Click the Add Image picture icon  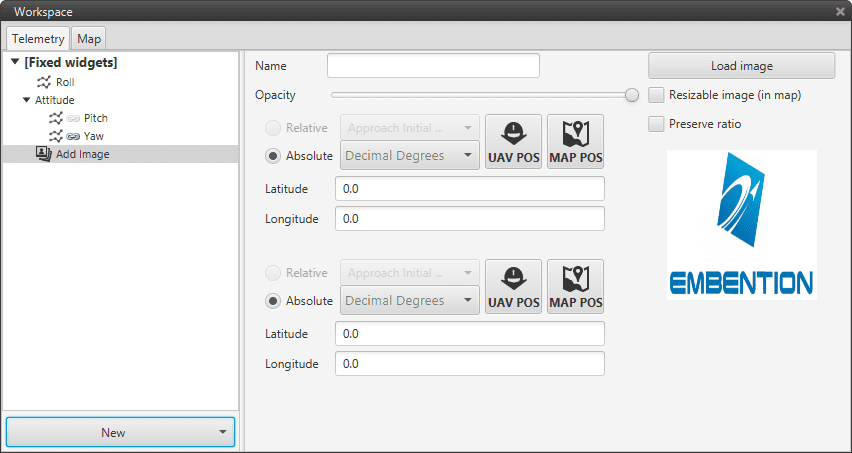pos(43,154)
